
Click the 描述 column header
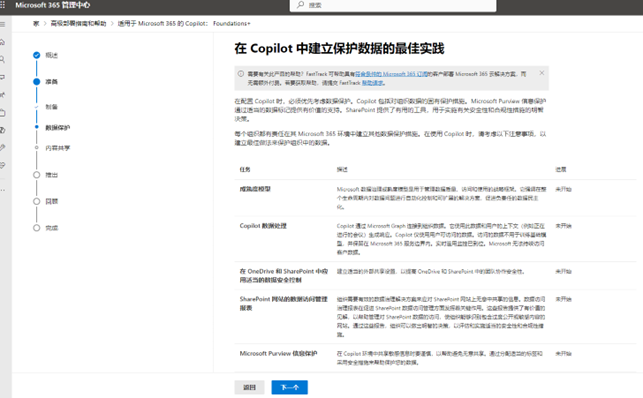point(342,170)
